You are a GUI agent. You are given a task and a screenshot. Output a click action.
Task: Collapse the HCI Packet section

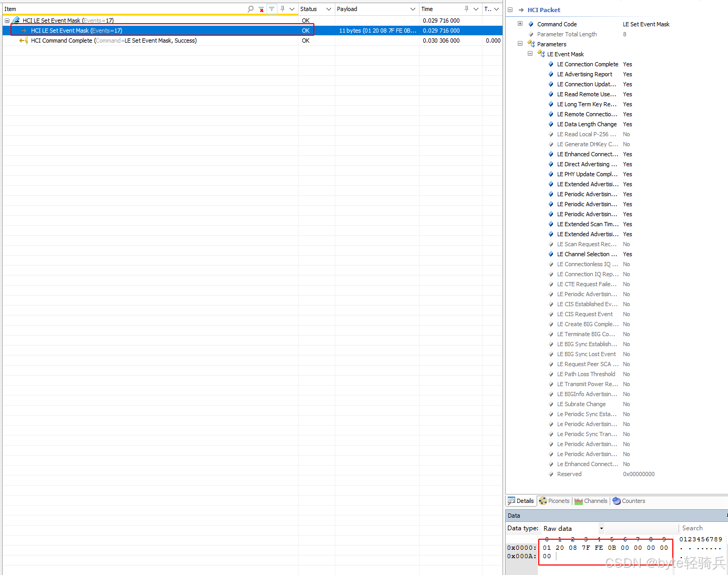[510, 10]
